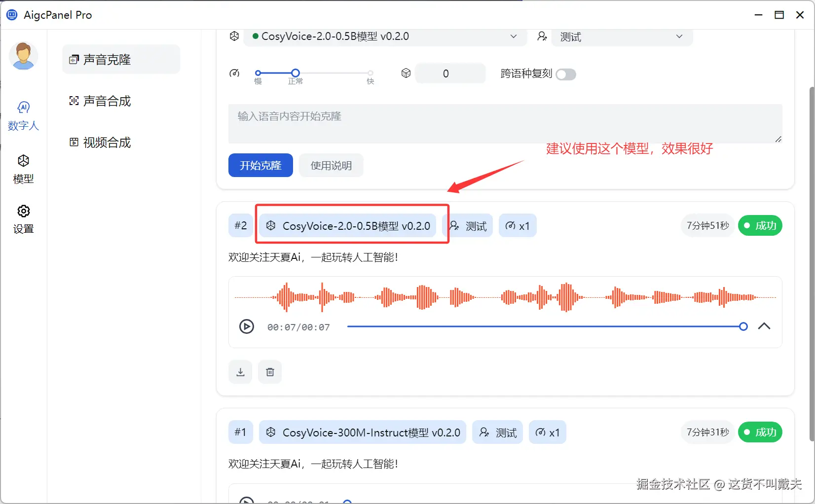Open the 设置 settings section
Image resolution: width=815 pixels, height=504 pixels.
[x=23, y=219]
